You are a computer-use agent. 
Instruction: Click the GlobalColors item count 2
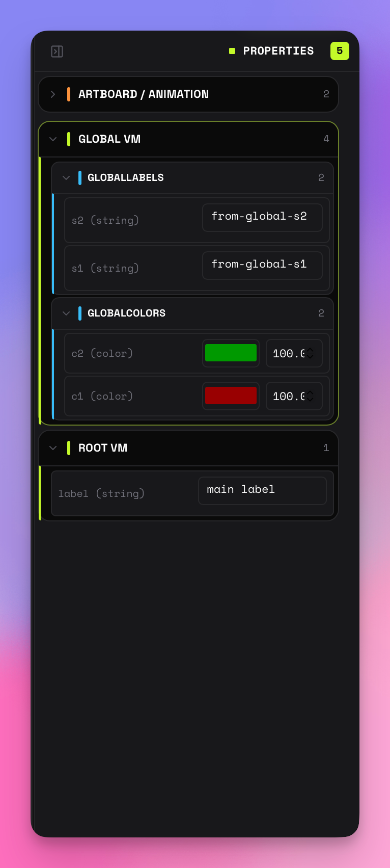click(x=321, y=313)
